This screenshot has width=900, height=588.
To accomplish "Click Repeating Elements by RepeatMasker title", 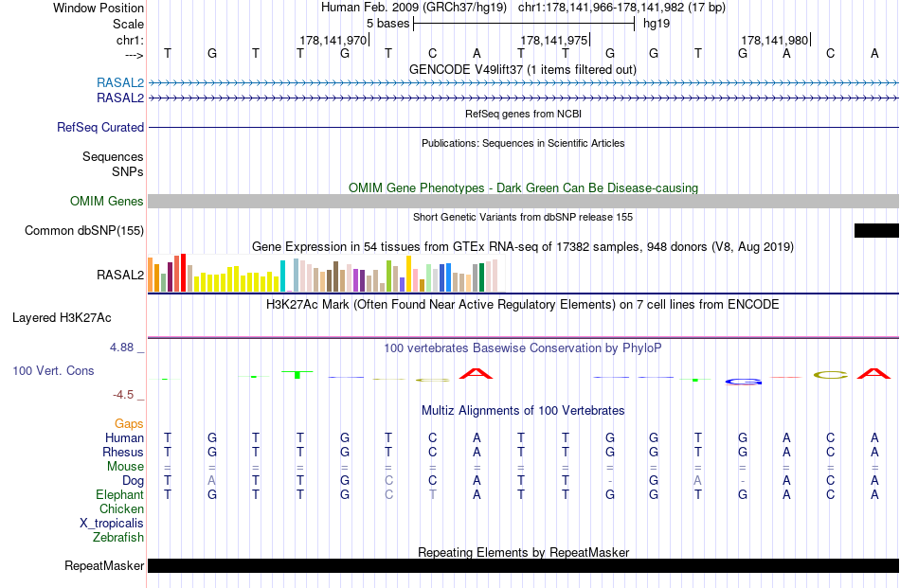I will point(523,552).
